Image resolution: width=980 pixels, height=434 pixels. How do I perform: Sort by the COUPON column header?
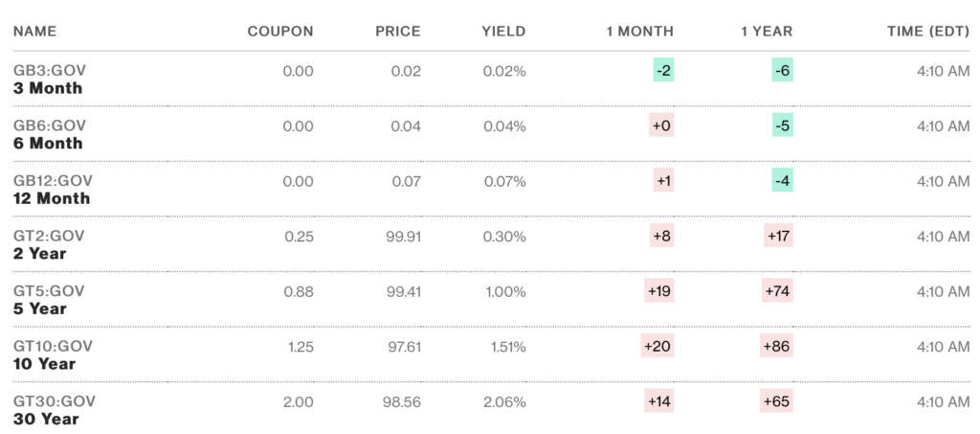(279, 31)
